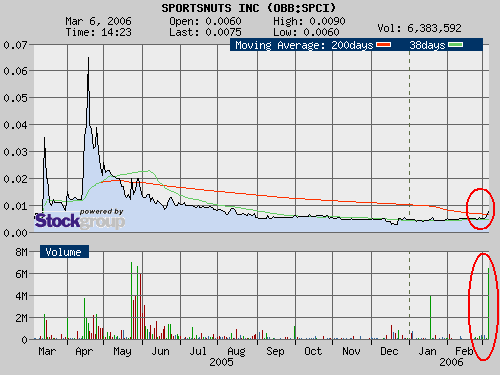Click the Apr month axis label
The width and height of the screenshot is (500, 375).
coord(84,352)
